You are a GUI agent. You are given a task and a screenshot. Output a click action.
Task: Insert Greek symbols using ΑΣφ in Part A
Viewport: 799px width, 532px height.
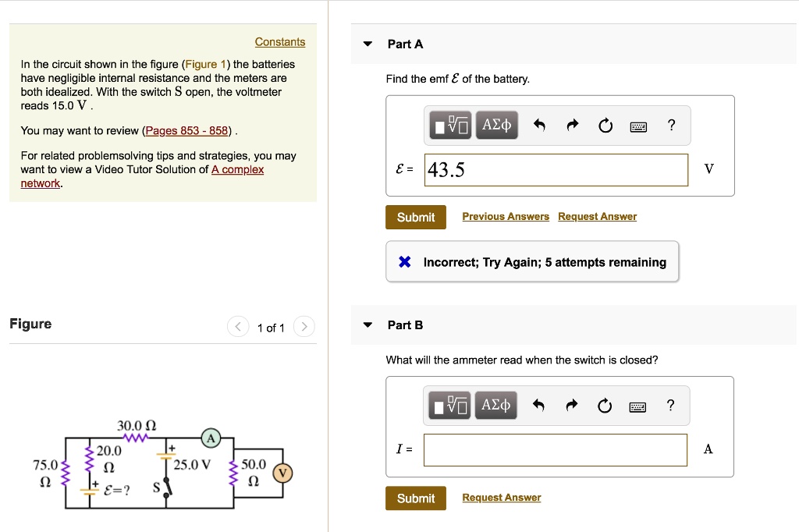point(496,125)
